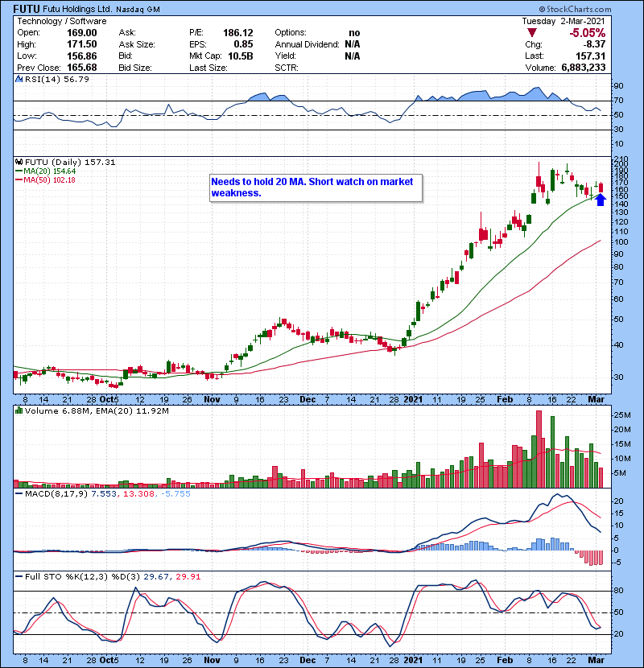
Task: Click the Annual Dividend label
Action: 307,44
